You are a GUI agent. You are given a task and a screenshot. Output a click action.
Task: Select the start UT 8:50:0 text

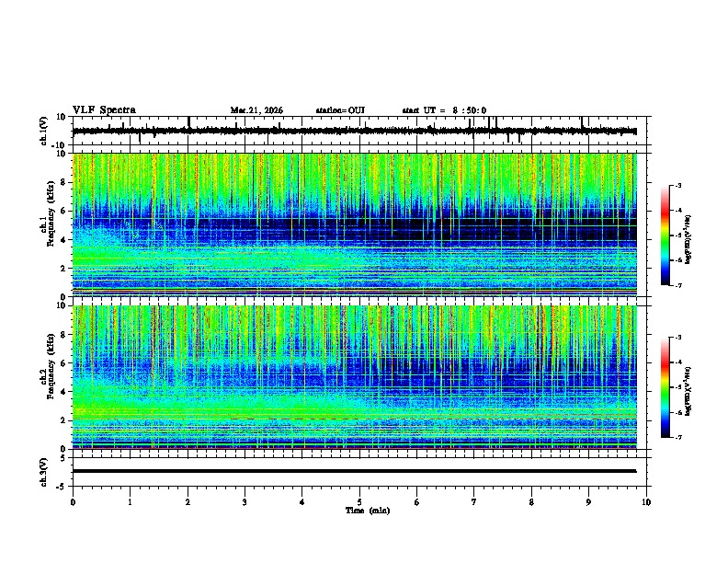(x=444, y=110)
